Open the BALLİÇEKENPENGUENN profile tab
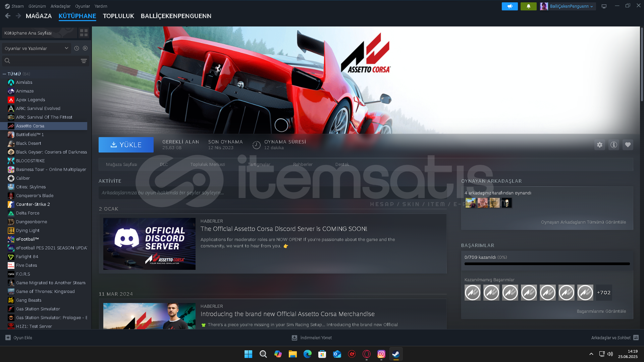644x362 pixels. (176, 16)
